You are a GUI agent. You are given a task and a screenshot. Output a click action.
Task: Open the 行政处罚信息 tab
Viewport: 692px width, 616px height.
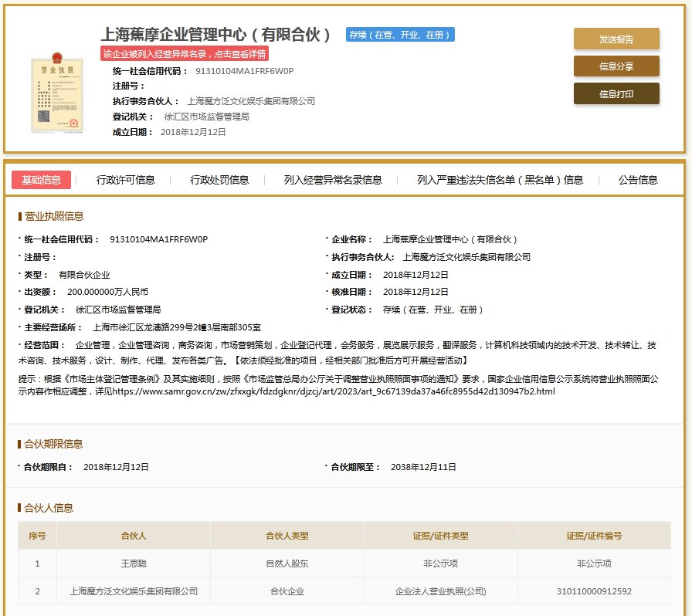(x=220, y=180)
